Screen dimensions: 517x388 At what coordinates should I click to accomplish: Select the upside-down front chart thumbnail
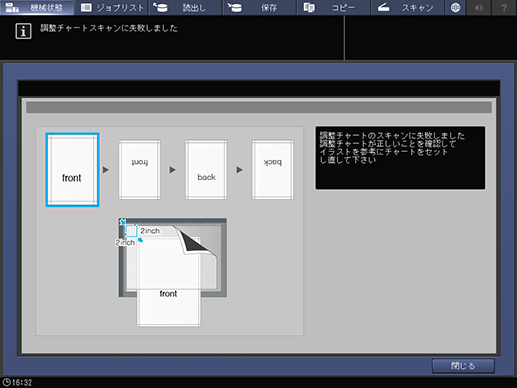[x=139, y=170]
